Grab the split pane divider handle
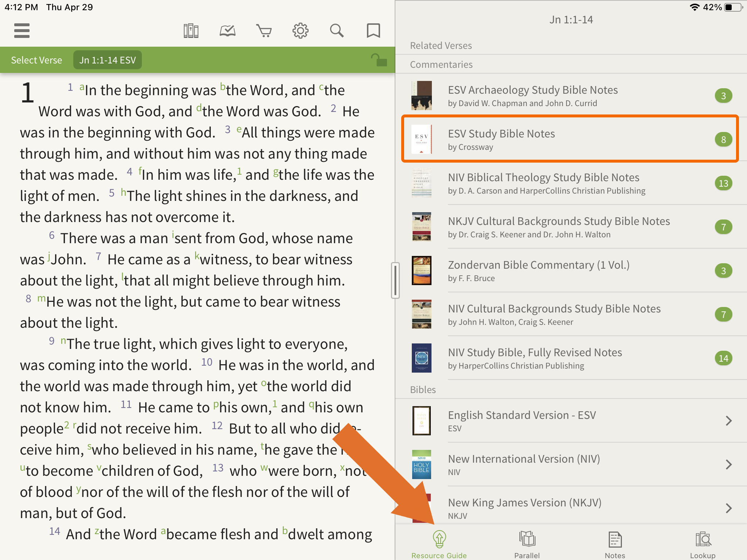 [395, 280]
